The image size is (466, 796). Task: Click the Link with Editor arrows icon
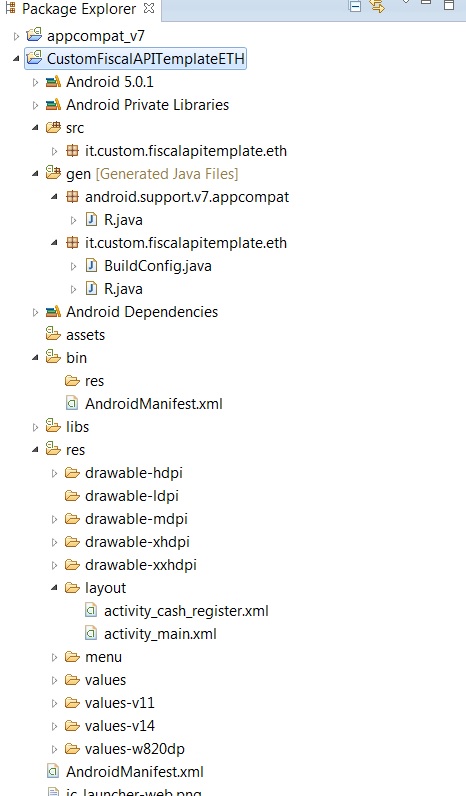pos(377,5)
